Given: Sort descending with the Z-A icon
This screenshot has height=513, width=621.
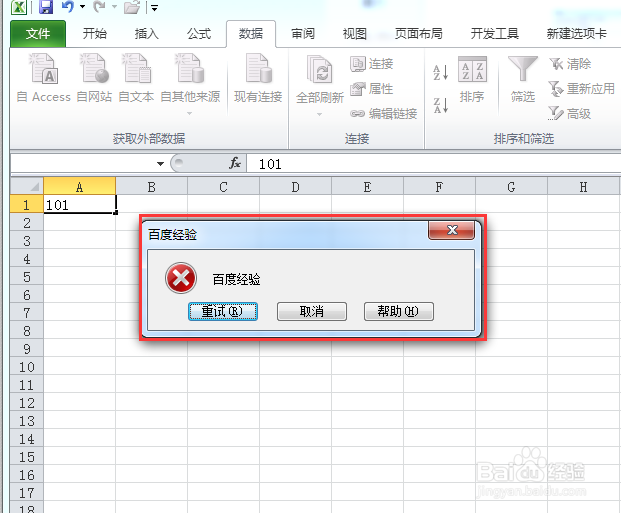Looking at the screenshot, I should 440,105.
